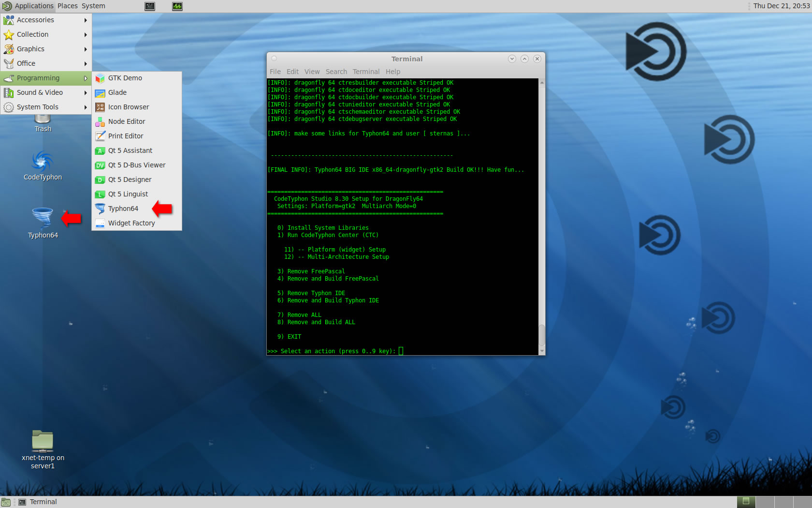Expand the Office submenu arrow
812x508 pixels.
(86, 64)
